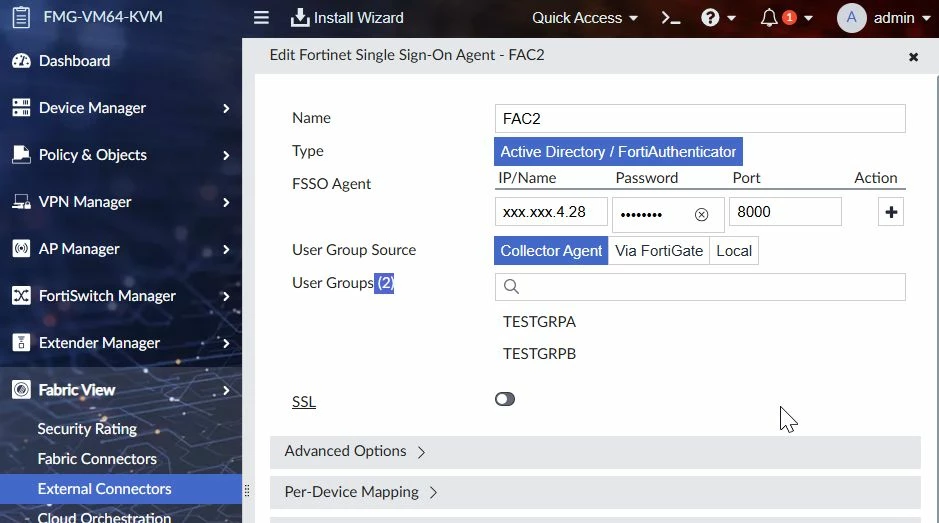
Task: Click the Policy & Objects icon
Action: [x=21, y=155]
